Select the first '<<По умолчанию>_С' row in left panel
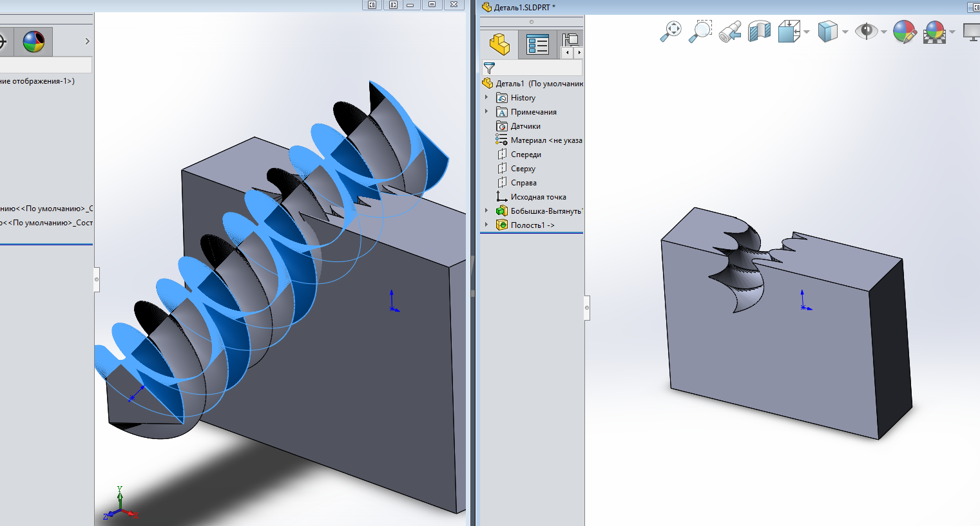 [x=46, y=209]
